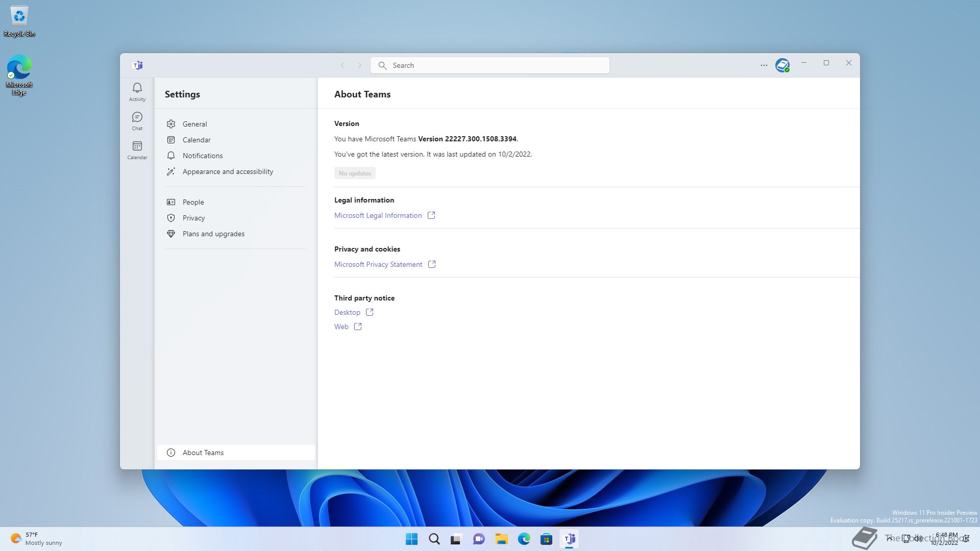Open the three-dots more options menu
980x551 pixels.
click(x=764, y=65)
